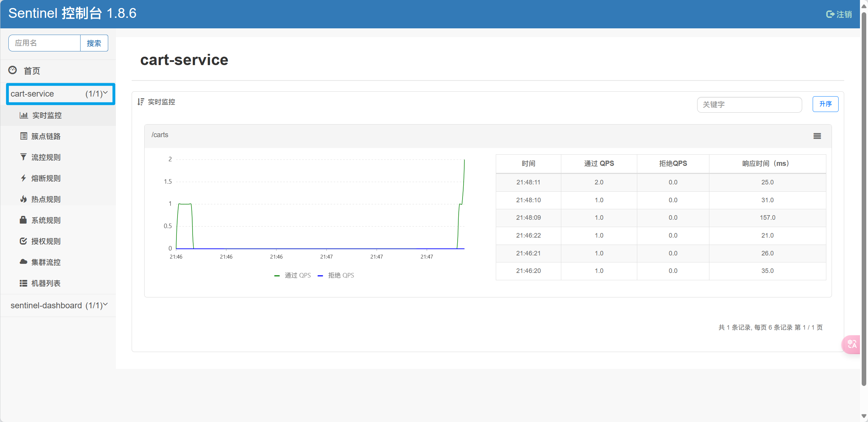This screenshot has width=868, height=422.
Task: Click the list icon beside 簇点链路
Action: (x=23, y=136)
